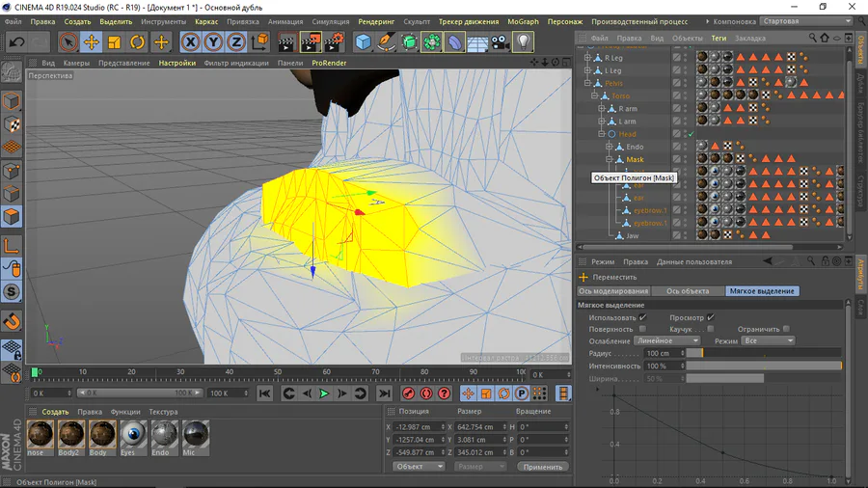This screenshot has width=868, height=488.
Task: Click the record active objects button
Action: pyautogui.click(x=409, y=393)
